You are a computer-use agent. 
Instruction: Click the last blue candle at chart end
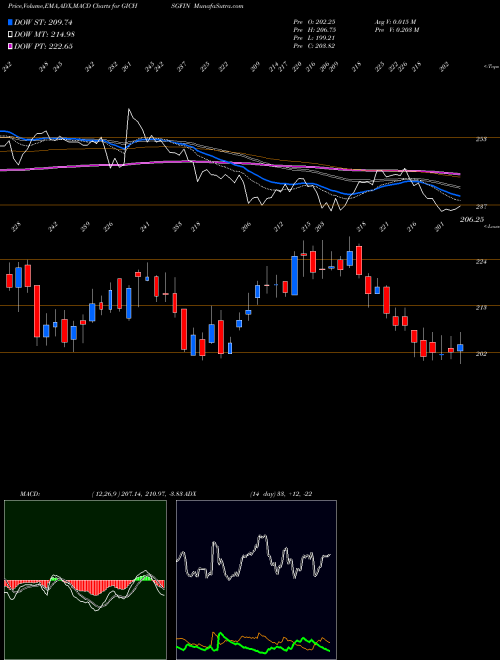tap(460, 348)
